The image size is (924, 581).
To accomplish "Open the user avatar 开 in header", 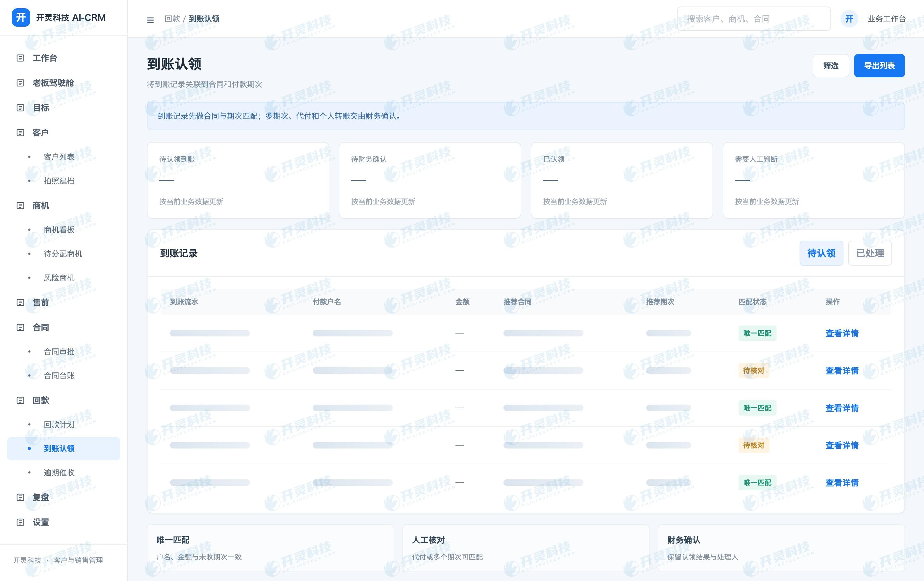I will coord(849,19).
